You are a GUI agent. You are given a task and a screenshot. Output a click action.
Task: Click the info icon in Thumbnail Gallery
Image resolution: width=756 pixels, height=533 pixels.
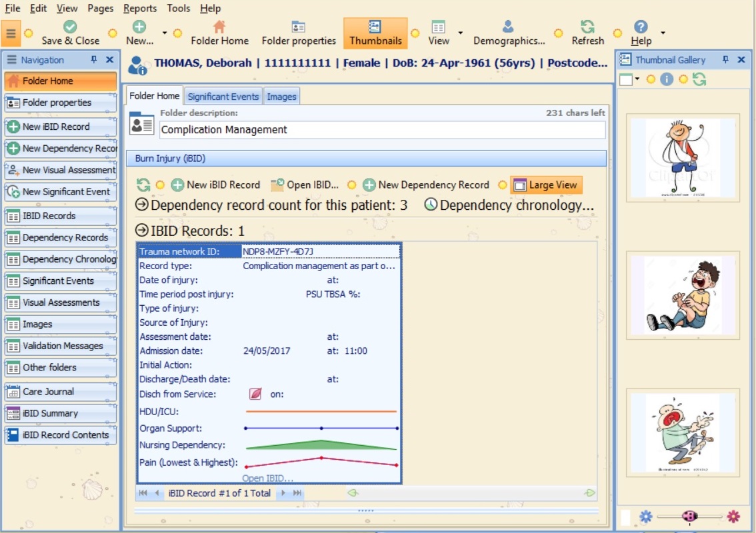click(667, 79)
